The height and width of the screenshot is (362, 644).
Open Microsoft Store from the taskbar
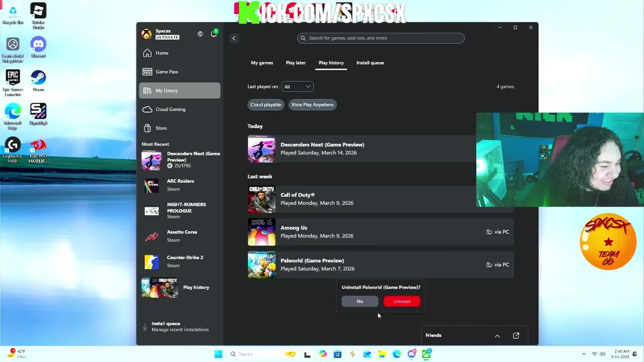click(x=337, y=354)
